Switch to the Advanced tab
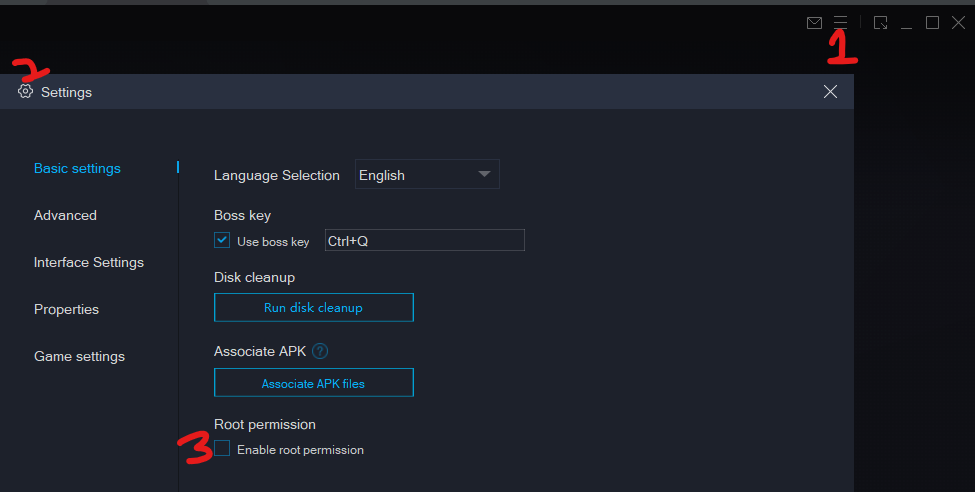Viewport: 975px width, 492px height. click(x=65, y=215)
